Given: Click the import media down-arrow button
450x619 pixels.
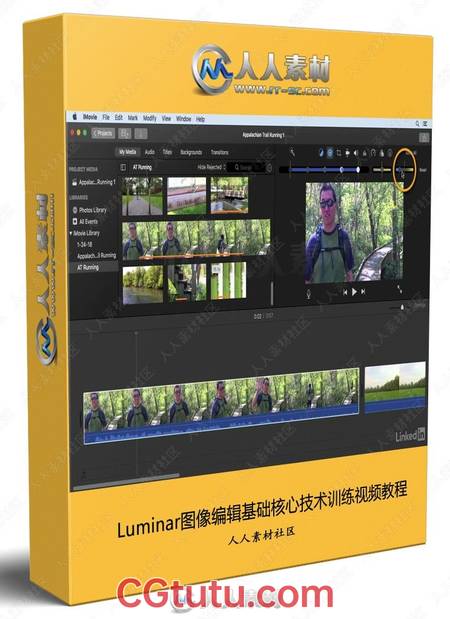Looking at the screenshot, I should [x=141, y=134].
